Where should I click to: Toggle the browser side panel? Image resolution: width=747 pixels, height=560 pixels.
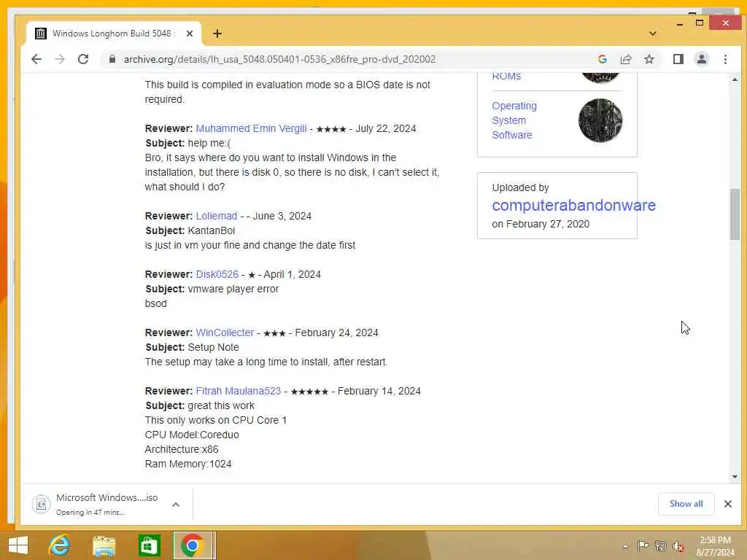(678, 59)
